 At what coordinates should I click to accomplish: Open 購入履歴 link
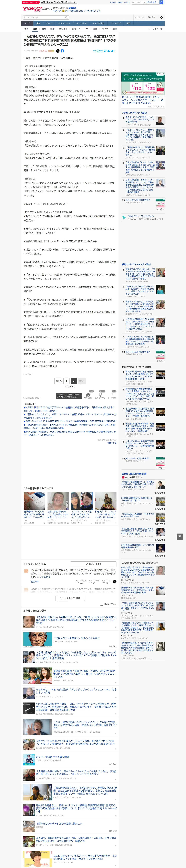(x=152, y=18)
